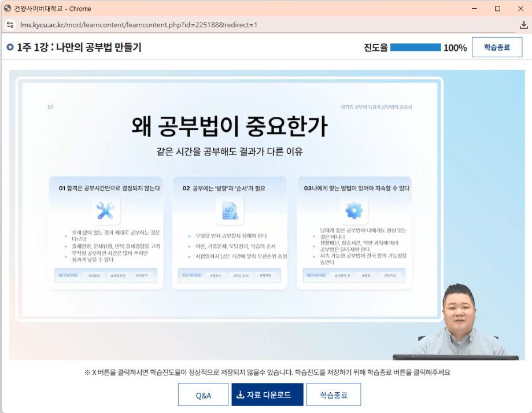Click the lecture title 1주 1강 : 나만의 공부법 만들기
The height and width of the screenshot is (413, 532).
[79, 47]
